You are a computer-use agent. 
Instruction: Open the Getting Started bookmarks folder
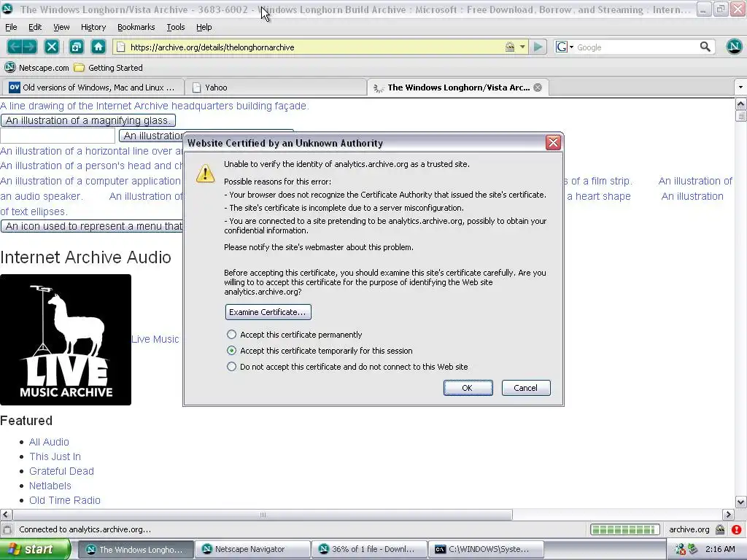[109, 68]
